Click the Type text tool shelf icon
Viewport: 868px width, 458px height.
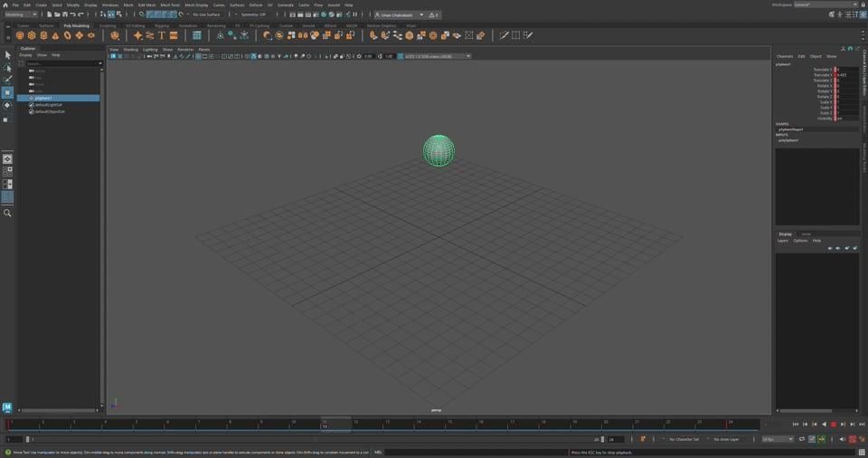click(x=162, y=35)
